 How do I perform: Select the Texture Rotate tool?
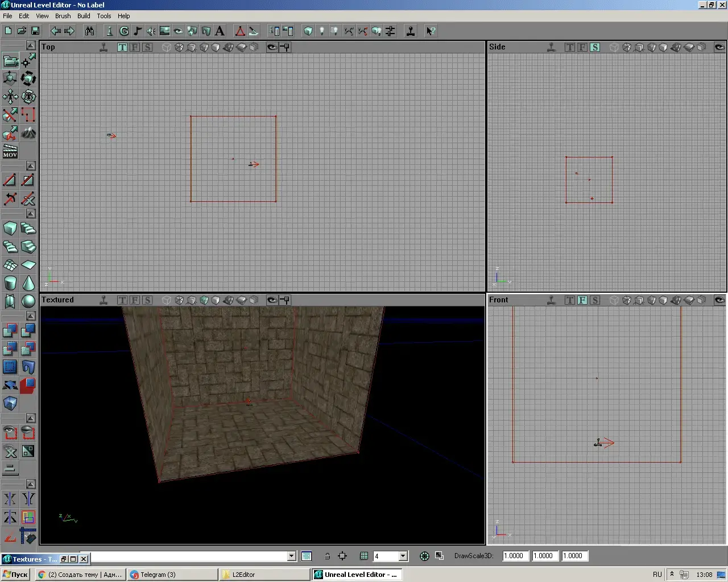tap(28, 97)
